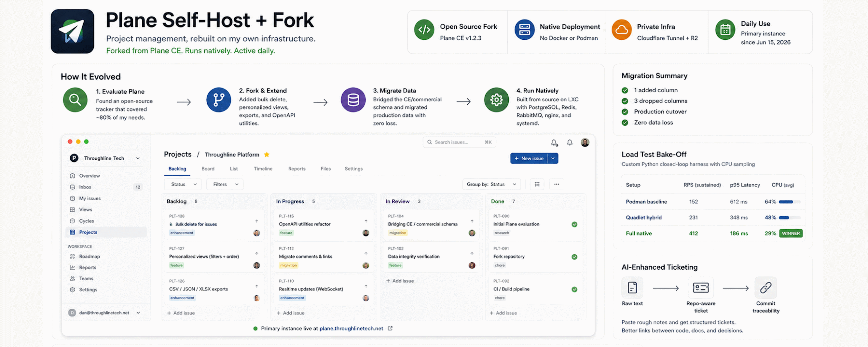Click the Quadlet hybrid CPU bar

pyautogui.click(x=789, y=218)
